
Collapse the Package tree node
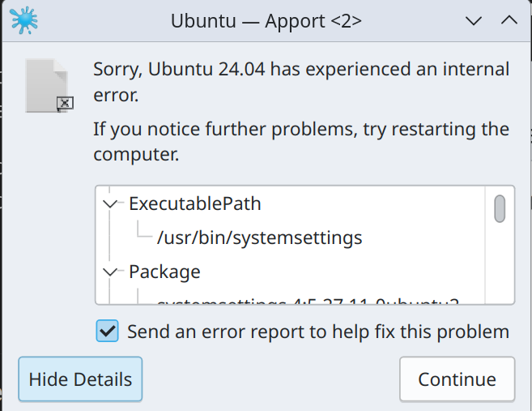[111, 272]
